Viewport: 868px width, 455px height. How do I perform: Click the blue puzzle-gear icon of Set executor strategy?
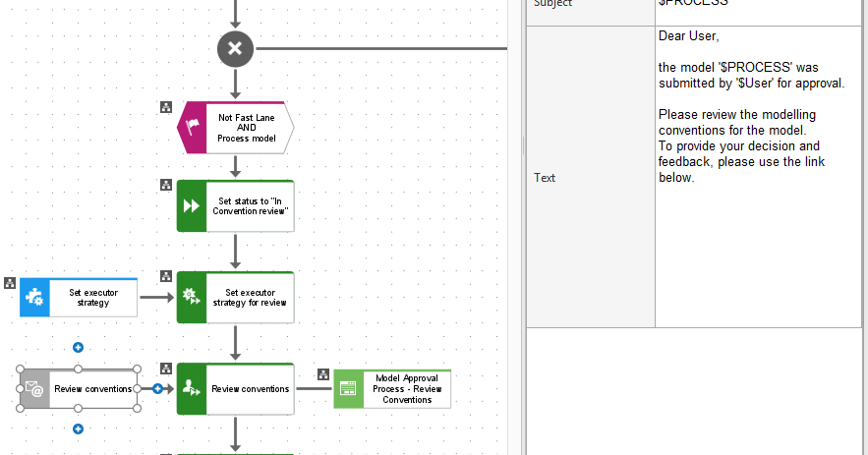click(x=34, y=297)
